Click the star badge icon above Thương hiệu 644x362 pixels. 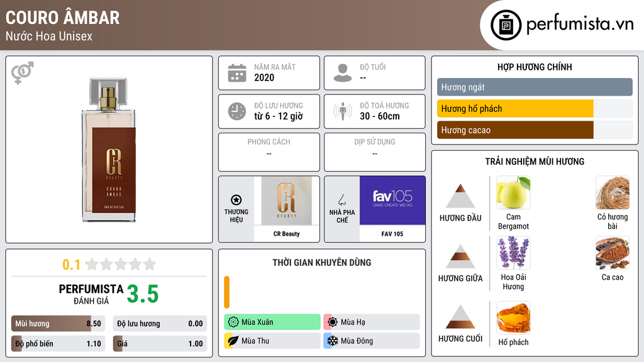(236, 200)
